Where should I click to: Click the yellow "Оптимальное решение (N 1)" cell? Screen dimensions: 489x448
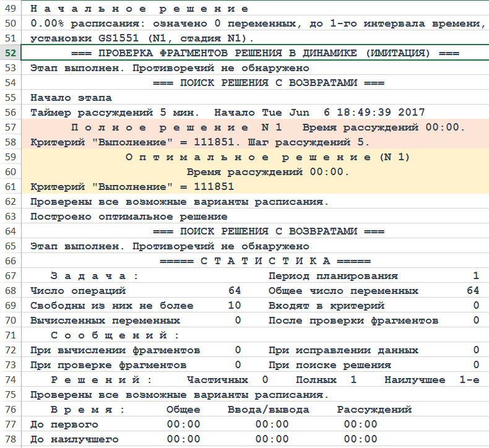[x=268, y=157]
